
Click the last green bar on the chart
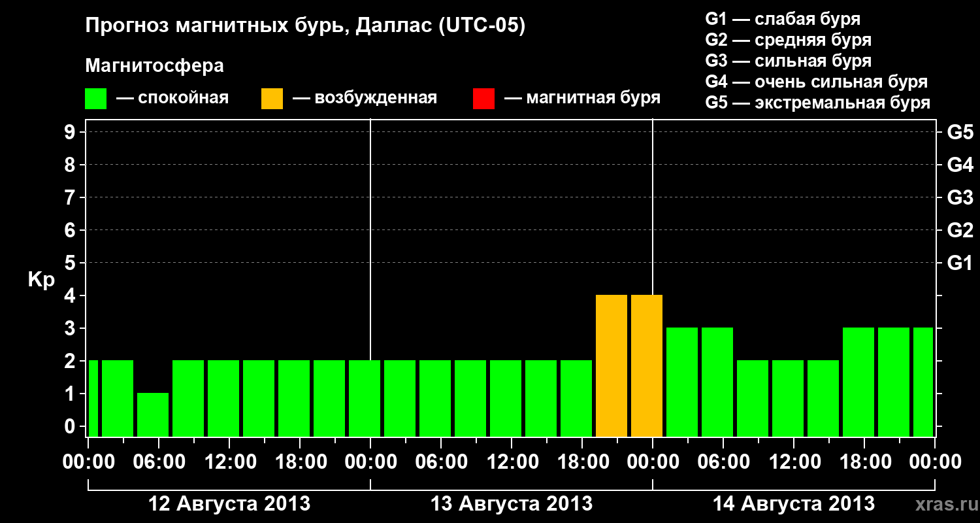923,382
